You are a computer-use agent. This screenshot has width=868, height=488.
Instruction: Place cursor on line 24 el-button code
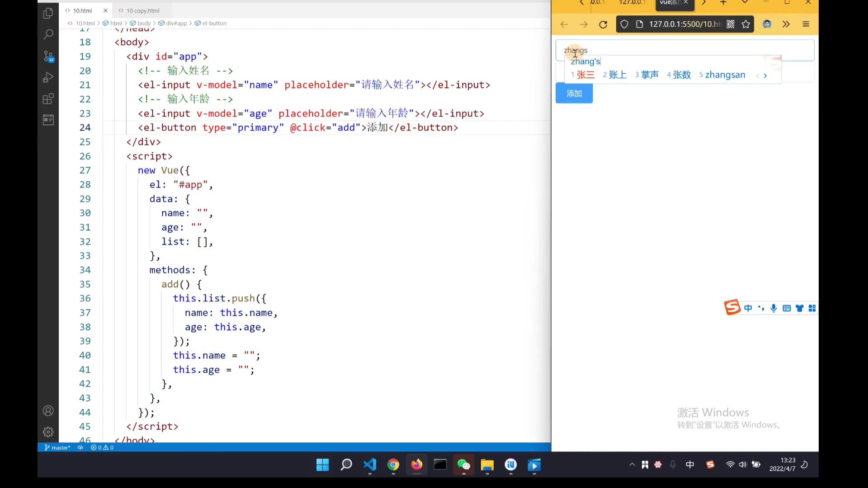click(x=298, y=127)
